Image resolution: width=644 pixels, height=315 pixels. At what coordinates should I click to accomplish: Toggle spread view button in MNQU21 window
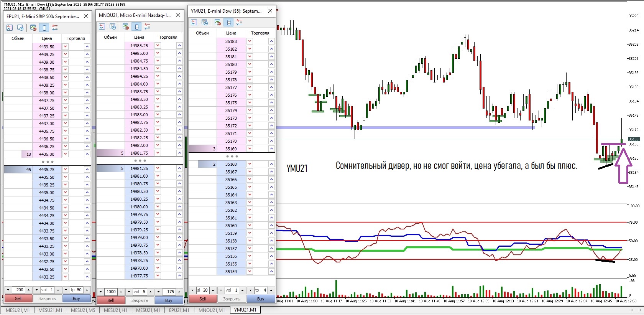(x=136, y=26)
